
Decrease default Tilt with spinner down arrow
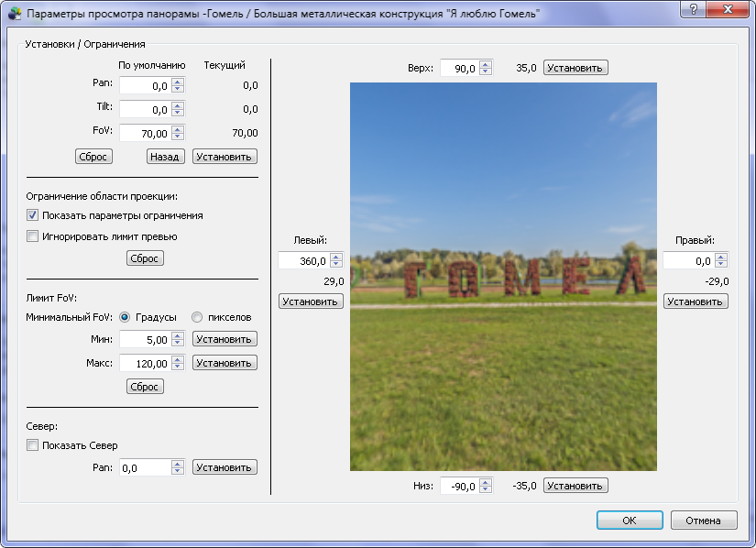pos(178,114)
